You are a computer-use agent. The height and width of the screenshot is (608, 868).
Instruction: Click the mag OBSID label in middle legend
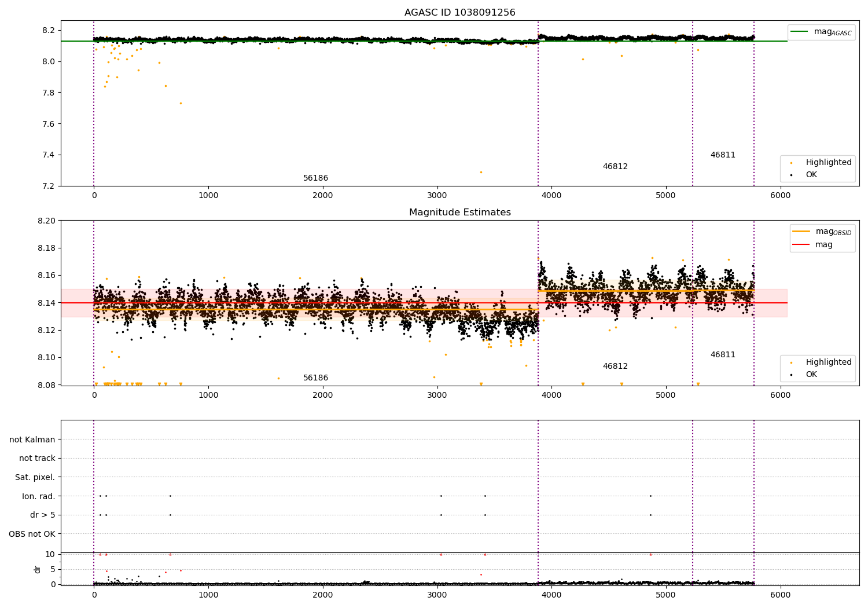833,232
